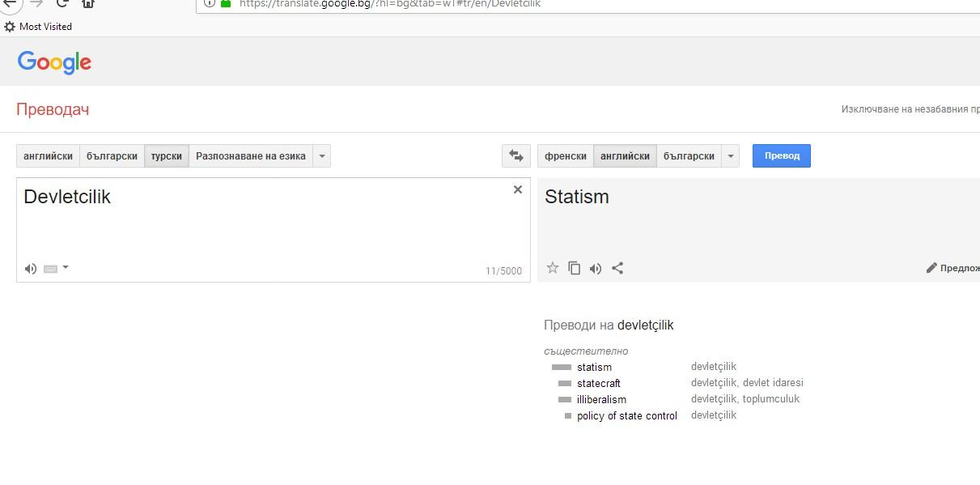This screenshot has width=980, height=485.
Task: Choose the policy of state control entry
Action: pos(627,415)
